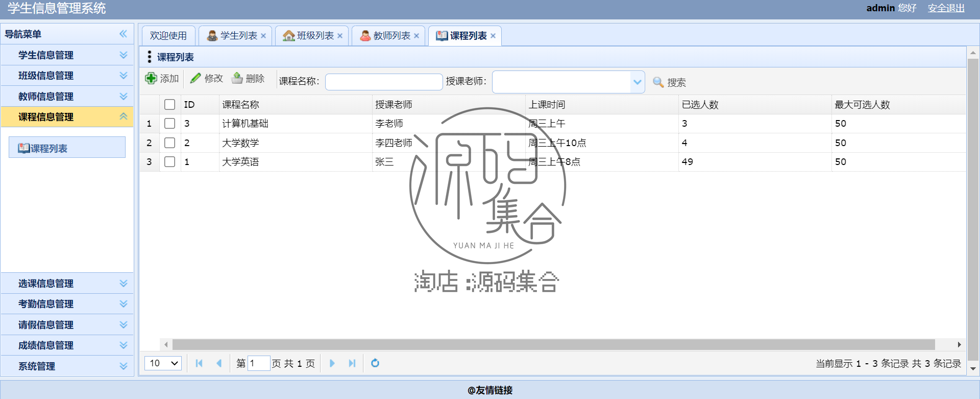Go to next page arrow

click(332, 363)
